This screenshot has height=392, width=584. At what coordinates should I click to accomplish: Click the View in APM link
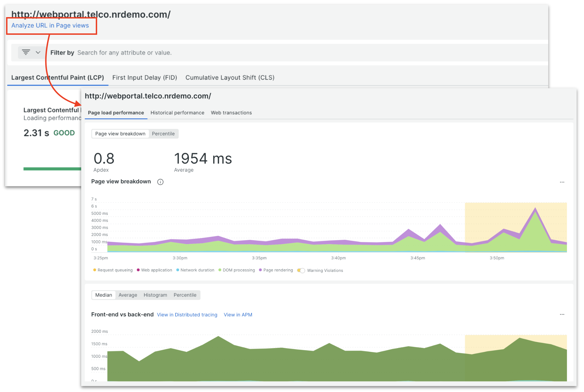238,315
